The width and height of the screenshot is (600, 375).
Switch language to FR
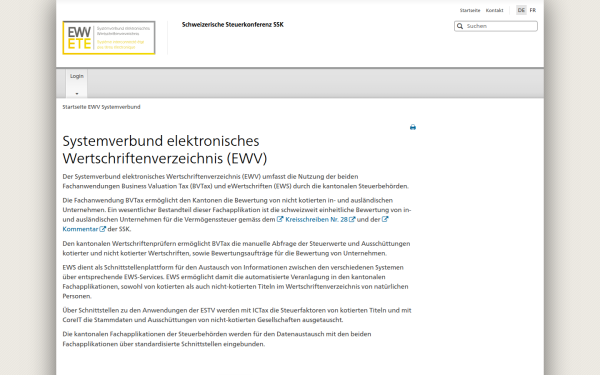(533, 10)
